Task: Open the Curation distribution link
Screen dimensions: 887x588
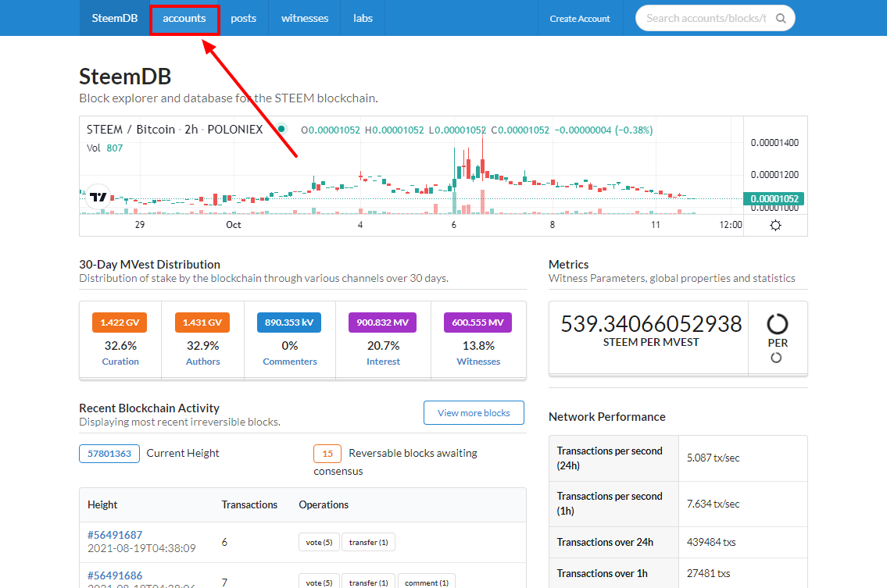Action: pos(120,362)
